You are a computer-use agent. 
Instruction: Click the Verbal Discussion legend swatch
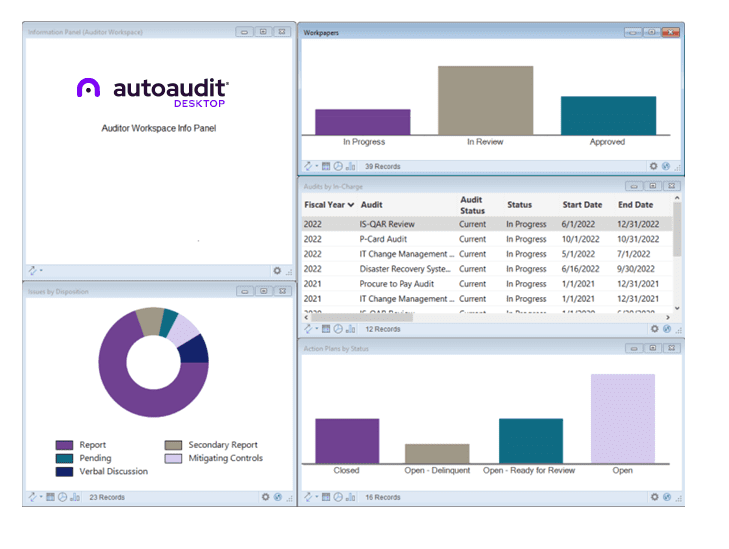tap(64, 471)
